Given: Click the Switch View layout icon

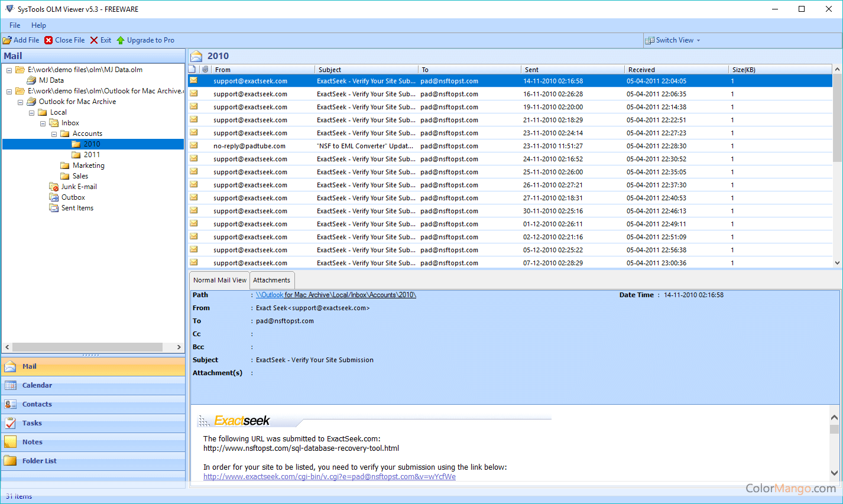Looking at the screenshot, I should coord(650,40).
